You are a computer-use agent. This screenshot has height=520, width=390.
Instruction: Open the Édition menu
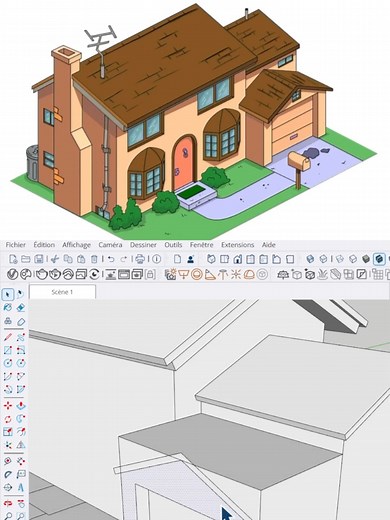44,245
